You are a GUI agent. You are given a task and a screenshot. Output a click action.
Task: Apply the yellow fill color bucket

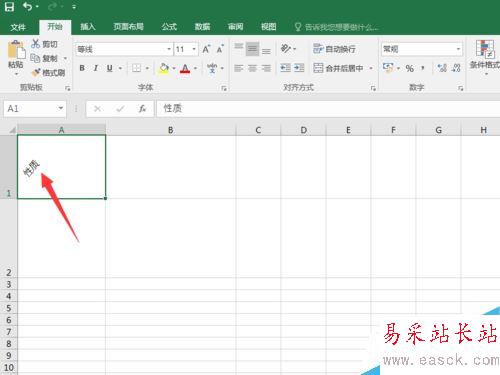[164, 68]
